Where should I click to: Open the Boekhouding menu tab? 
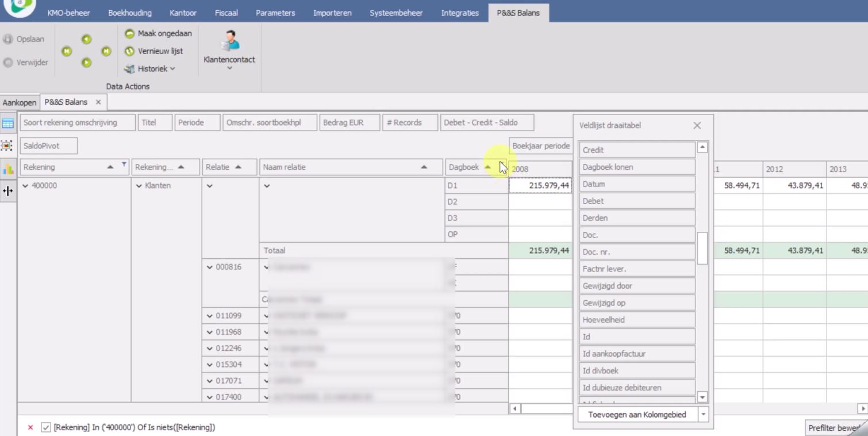[130, 13]
